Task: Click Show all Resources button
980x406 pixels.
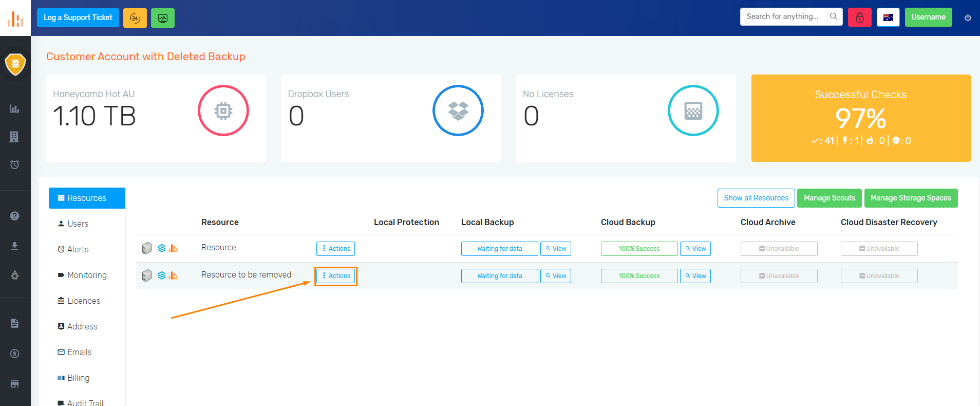Action: (756, 198)
